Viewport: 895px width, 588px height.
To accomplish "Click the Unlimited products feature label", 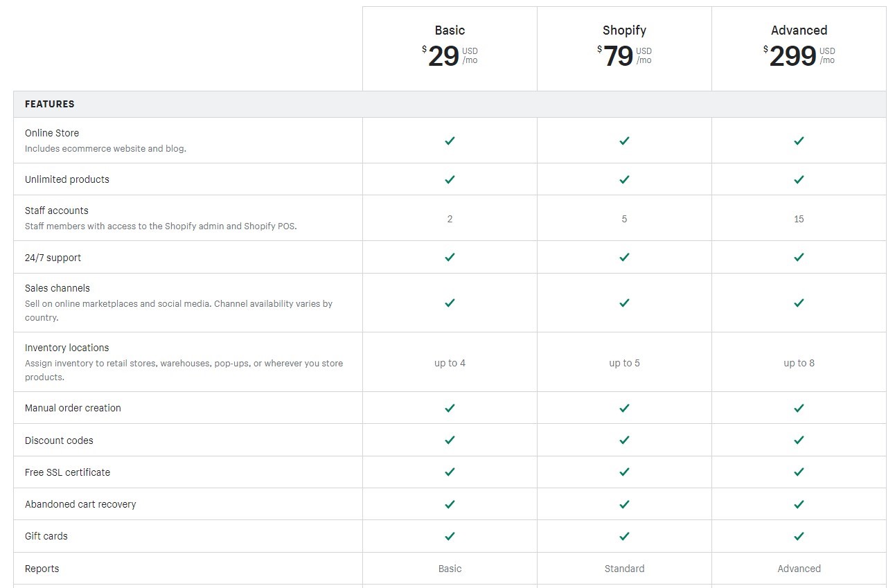I will click(x=67, y=179).
